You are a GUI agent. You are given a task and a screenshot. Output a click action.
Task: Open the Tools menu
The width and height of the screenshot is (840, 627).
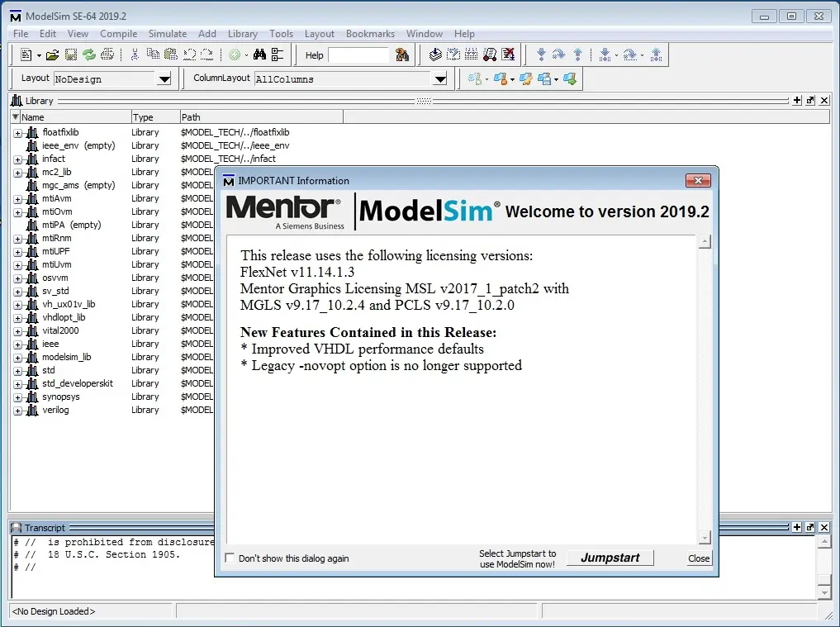[282, 34]
